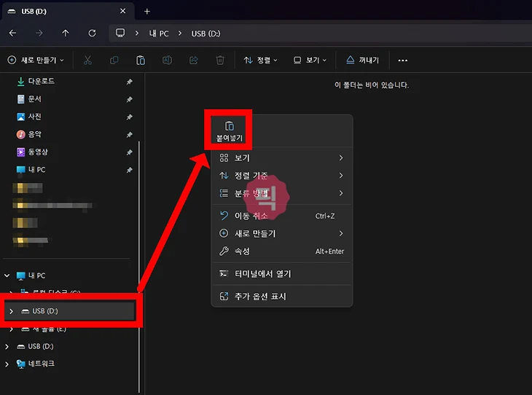Open the See more three-dots menu

coord(402,60)
